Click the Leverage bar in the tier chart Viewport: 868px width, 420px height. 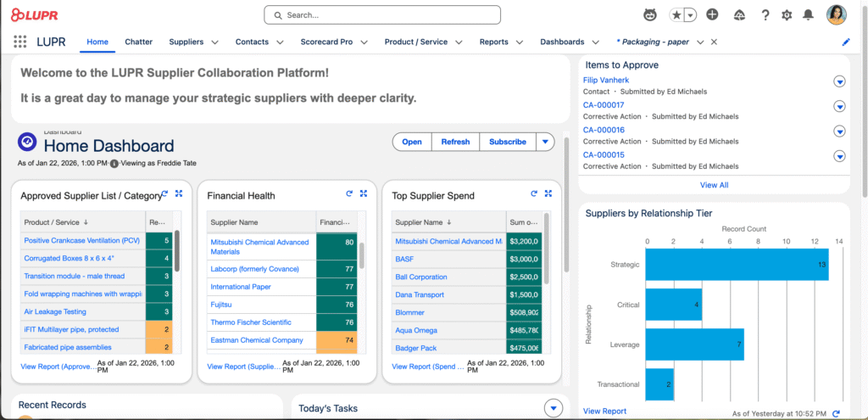point(695,344)
